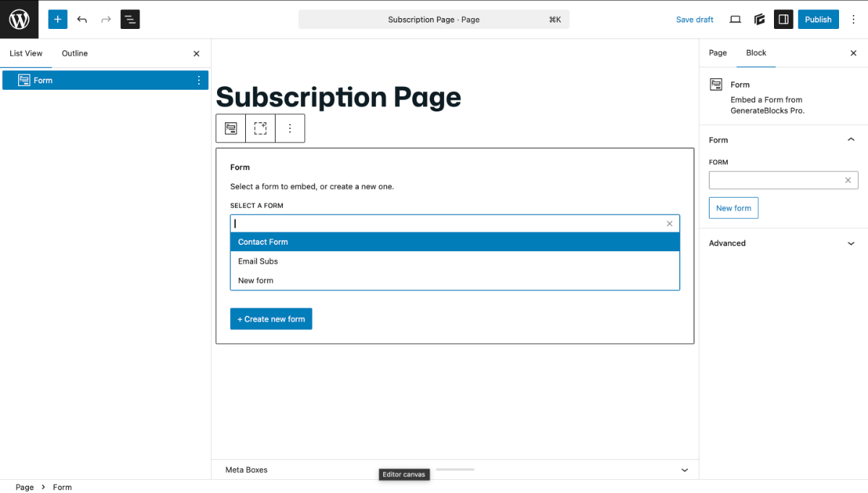The image size is (868, 493).
Task: Open options for the Form block in List View
Action: (x=199, y=80)
